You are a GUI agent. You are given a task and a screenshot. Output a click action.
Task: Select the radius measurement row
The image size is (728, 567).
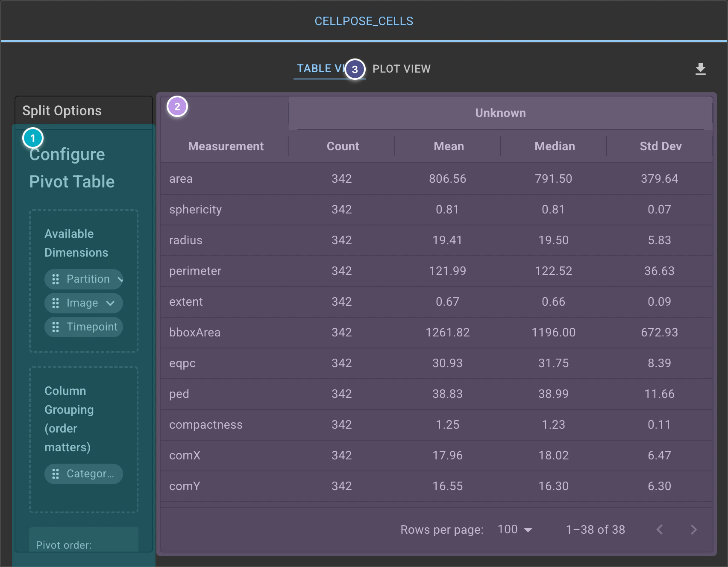point(437,240)
